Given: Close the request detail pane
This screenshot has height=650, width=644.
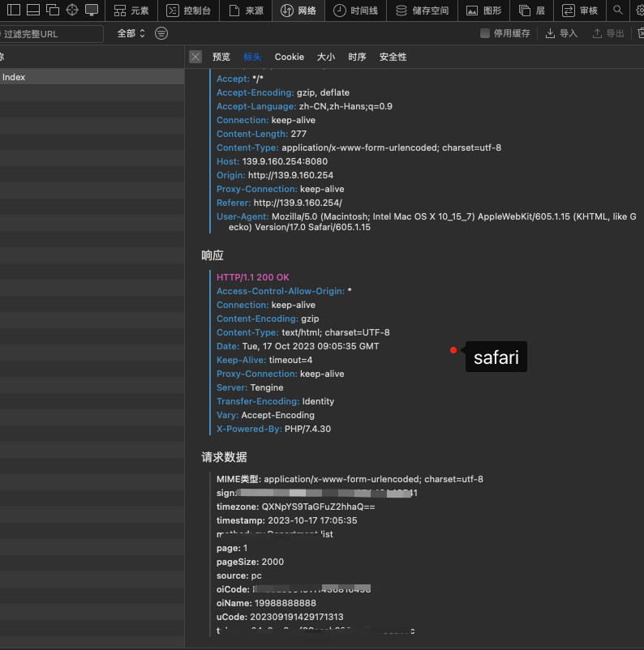Looking at the screenshot, I should click(x=195, y=57).
